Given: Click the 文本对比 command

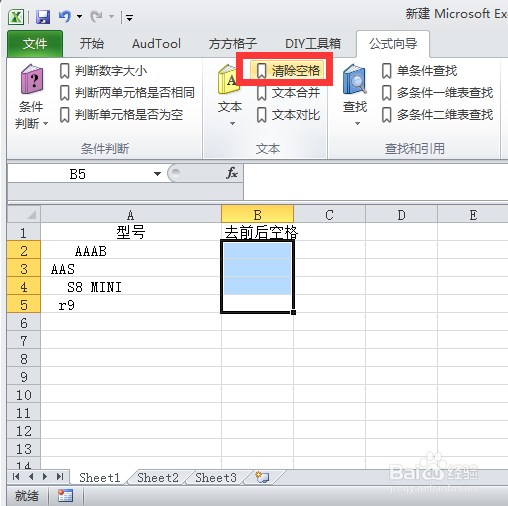Looking at the screenshot, I should point(288,115).
